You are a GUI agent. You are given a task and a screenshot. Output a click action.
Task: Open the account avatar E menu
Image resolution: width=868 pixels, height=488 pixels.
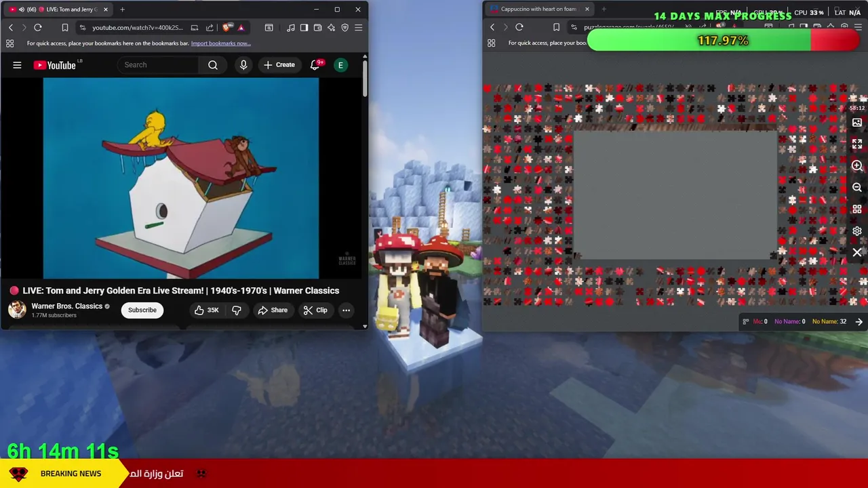click(x=340, y=65)
